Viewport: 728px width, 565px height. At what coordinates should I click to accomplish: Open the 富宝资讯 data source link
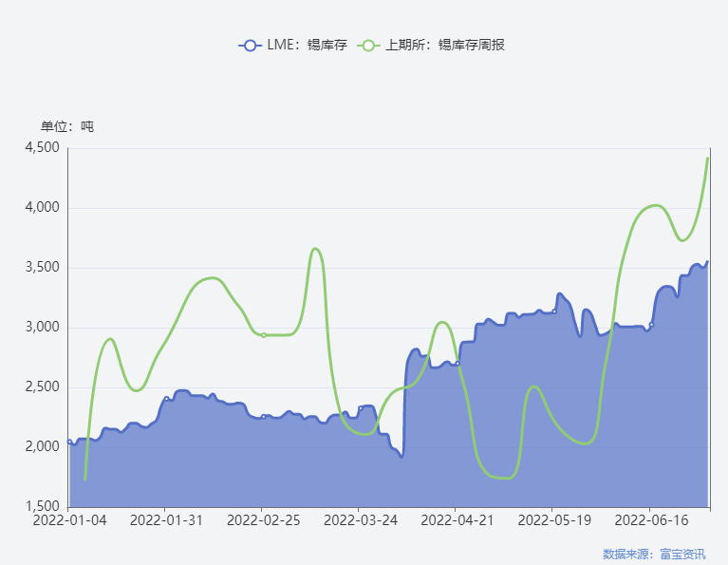682,554
